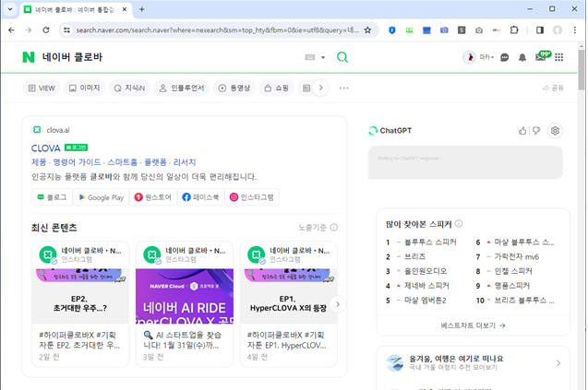The image size is (588, 390).
Task: Expand the tab search dropdown arrow
Action: [10, 9]
